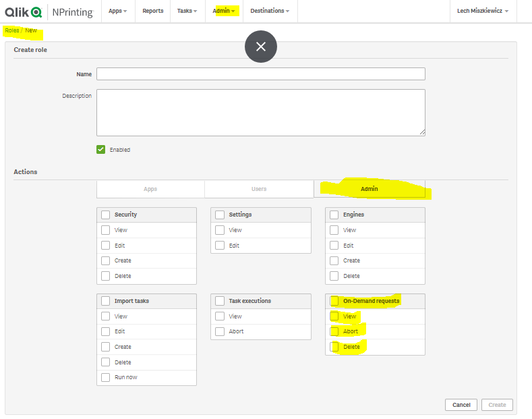Close overlay with the round X button
This screenshot has height=419, width=532.
(260, 47)
